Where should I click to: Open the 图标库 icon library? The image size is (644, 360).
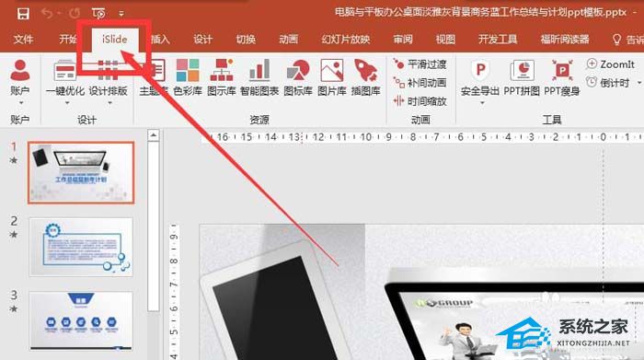coord(298,76)
